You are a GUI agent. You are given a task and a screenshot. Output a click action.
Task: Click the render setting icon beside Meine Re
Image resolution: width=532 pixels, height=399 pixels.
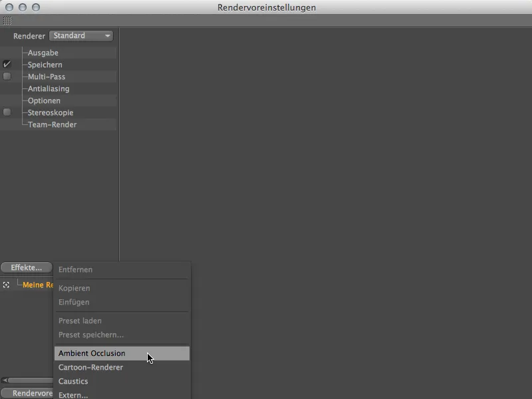6,285
